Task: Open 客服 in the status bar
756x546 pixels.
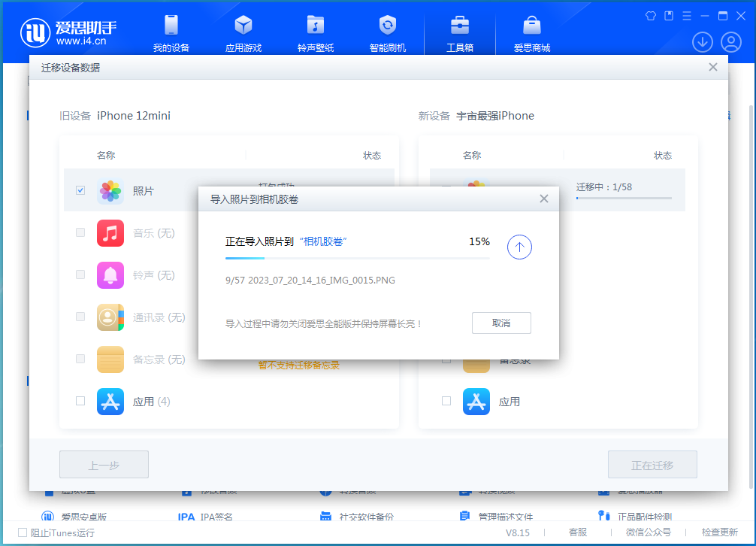Action: pyautogui.click(x=578, y=532)
